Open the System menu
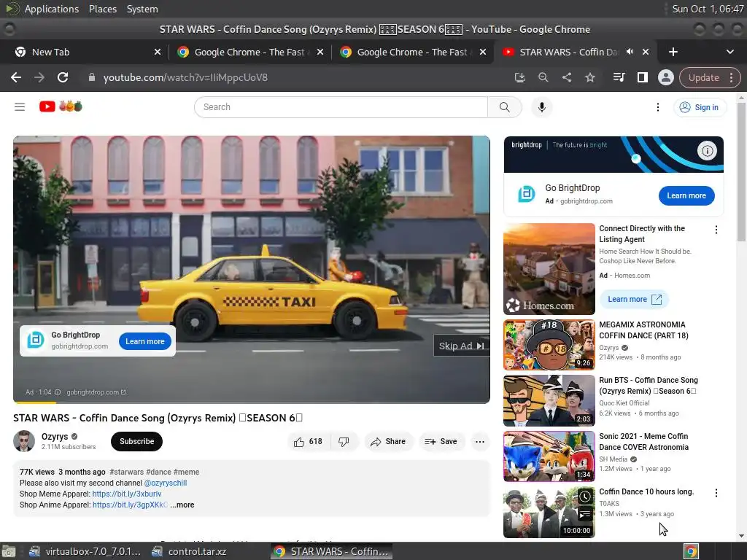Viewport: 747px width, 560px height. (142, 9)
